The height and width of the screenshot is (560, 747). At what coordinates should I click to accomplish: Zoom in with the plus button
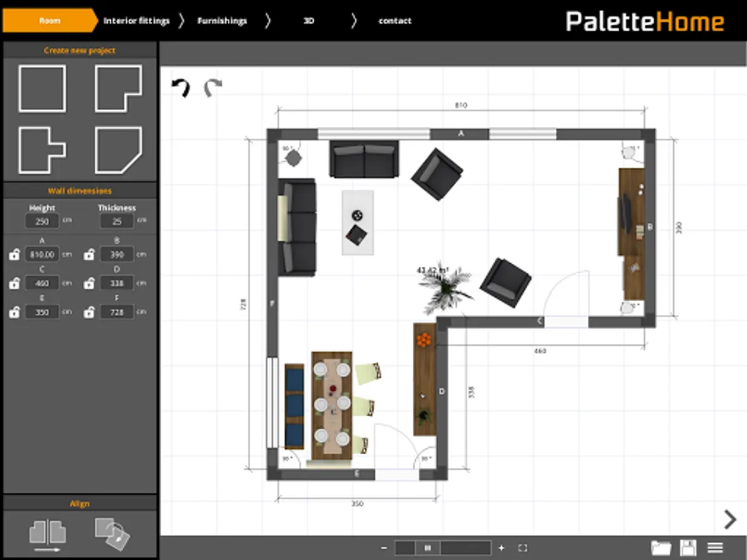[502, 548]
